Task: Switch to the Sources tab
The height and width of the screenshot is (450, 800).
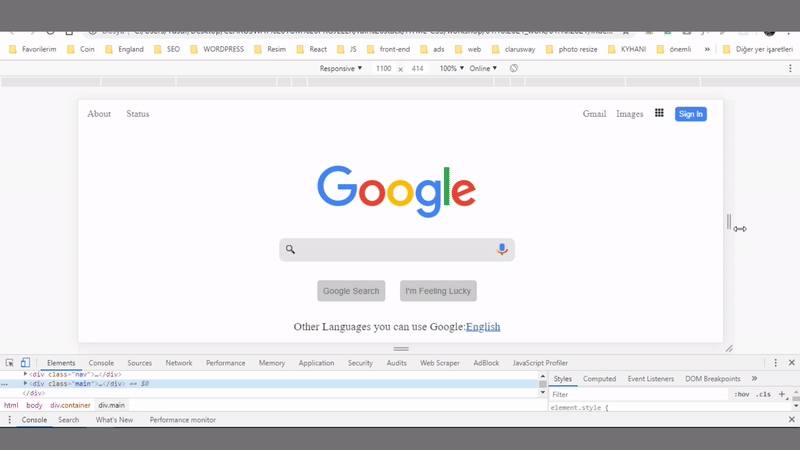Action: point(139,363)
